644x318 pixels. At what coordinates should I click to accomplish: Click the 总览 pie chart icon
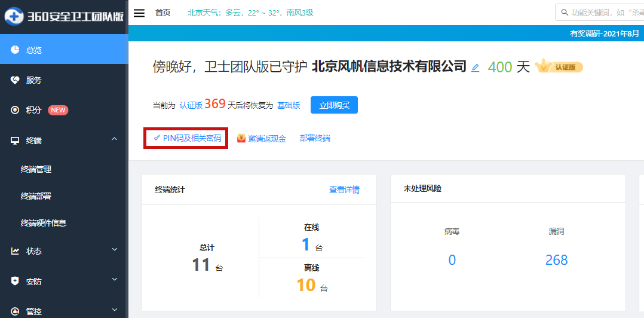[15, 50]
